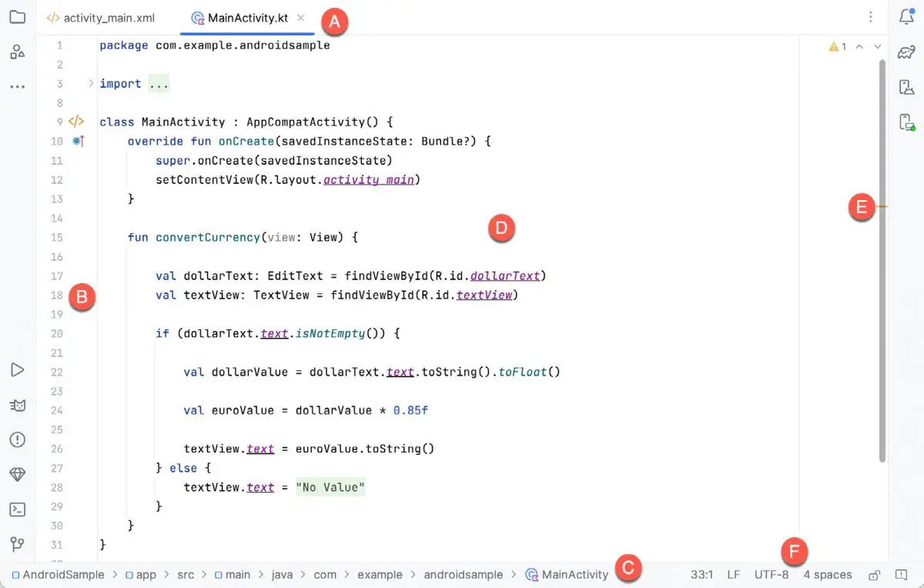Click the convertCurrency function name
924x588 pixels.
tap(208, 238)
